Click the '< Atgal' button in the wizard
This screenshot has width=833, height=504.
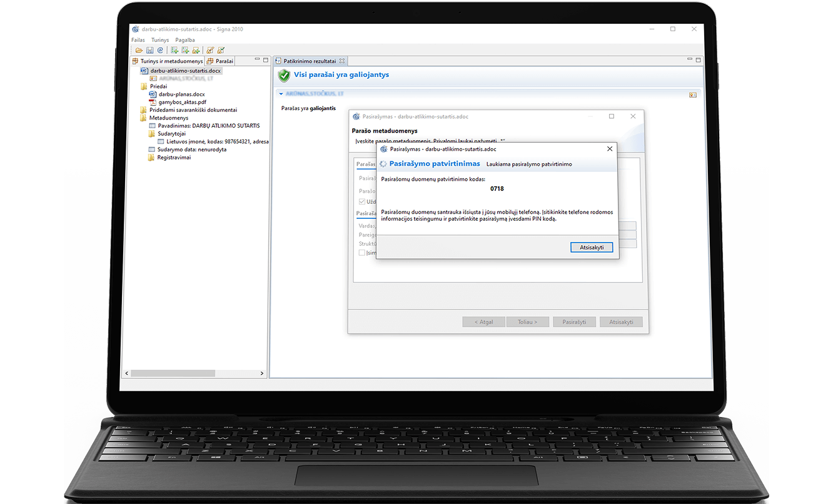tap(483, 322)
